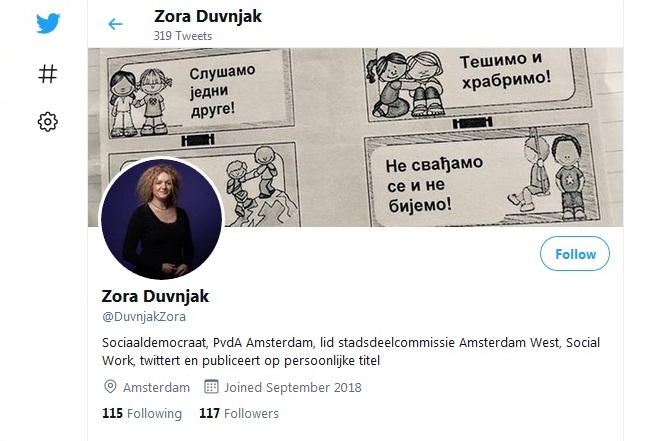Go back using the left arrow
651x441 pixels.
(x=115, y=24)
